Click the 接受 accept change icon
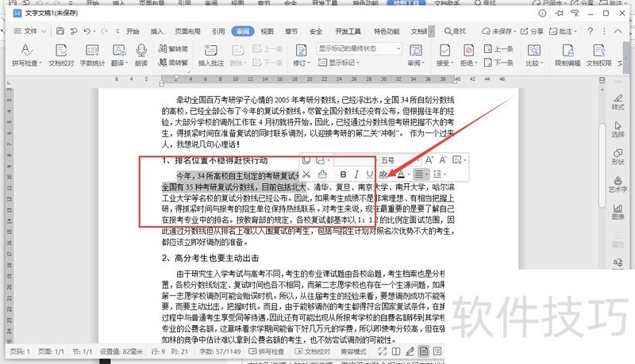The image size is (635, 364). pos(444,51)
